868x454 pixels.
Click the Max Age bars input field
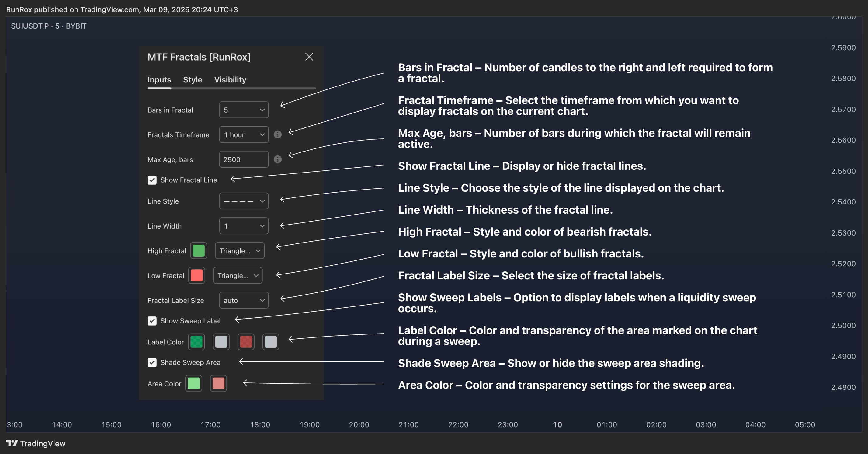pos(244,159)
